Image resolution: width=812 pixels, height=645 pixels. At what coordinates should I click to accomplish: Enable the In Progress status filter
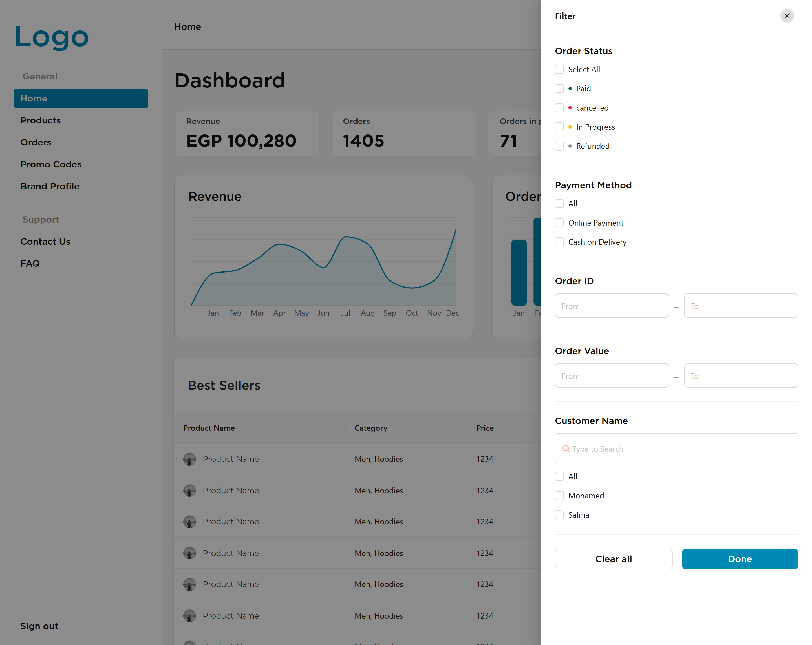pos(559,127)
